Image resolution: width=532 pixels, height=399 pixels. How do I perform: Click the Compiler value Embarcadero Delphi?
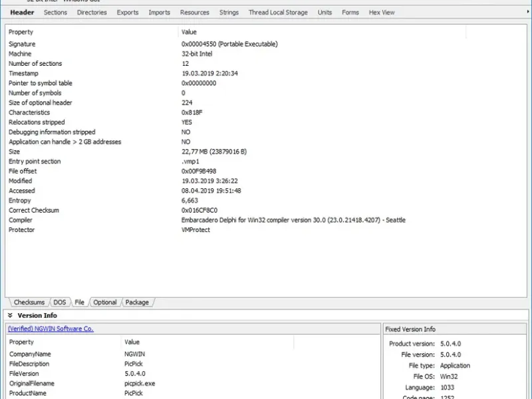click(293, 220)
